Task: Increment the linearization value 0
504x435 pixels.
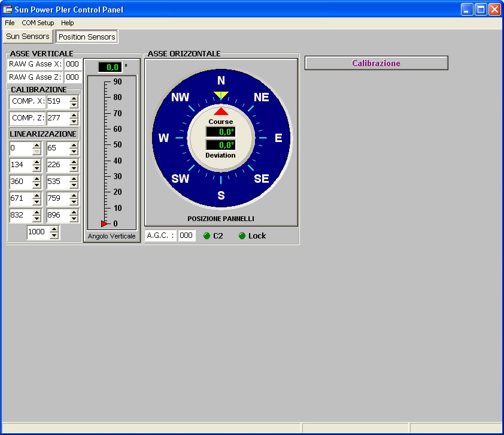Action: tap(37, 146)
